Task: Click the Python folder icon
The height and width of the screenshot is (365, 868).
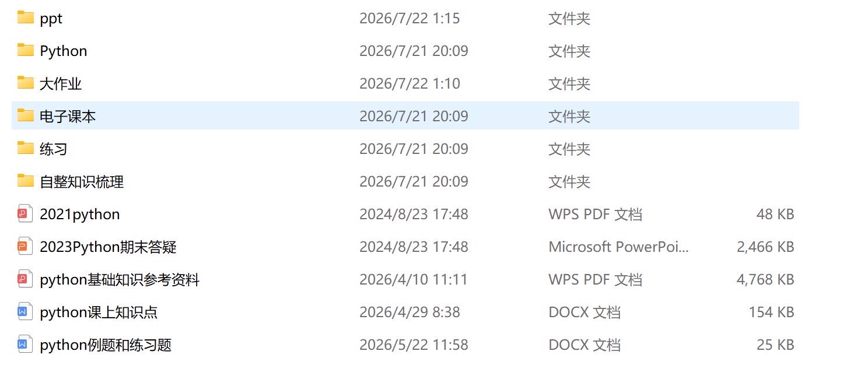Action: (25, 50)
